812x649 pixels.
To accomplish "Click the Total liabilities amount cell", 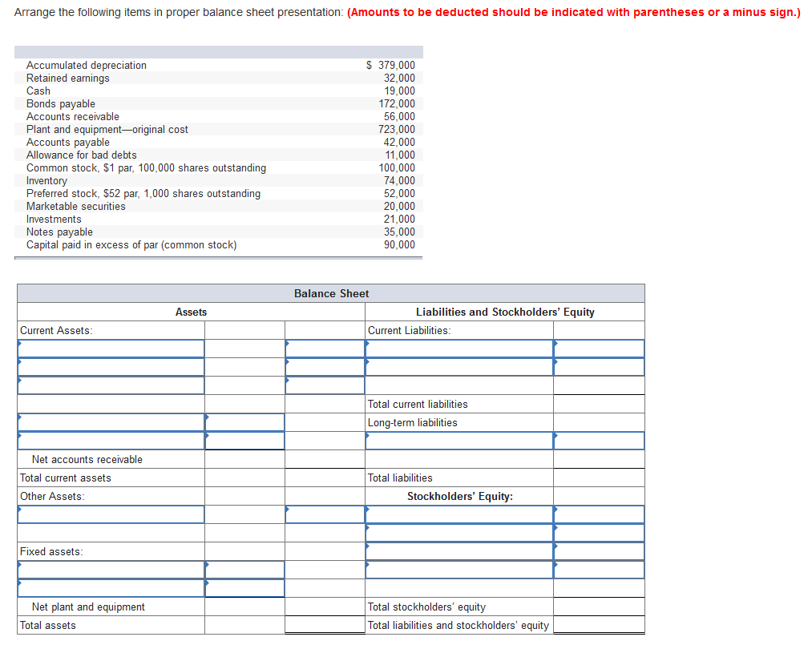I will click(599, 478).
